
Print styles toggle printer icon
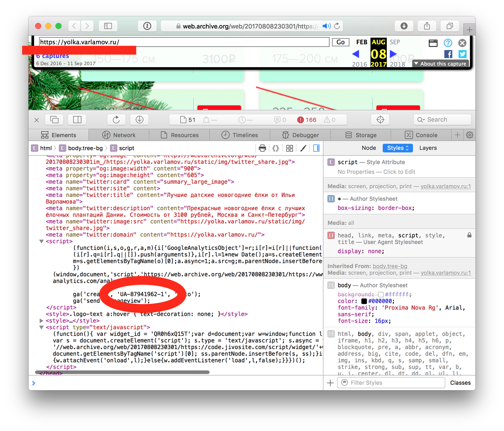click(x=262, y=148)
